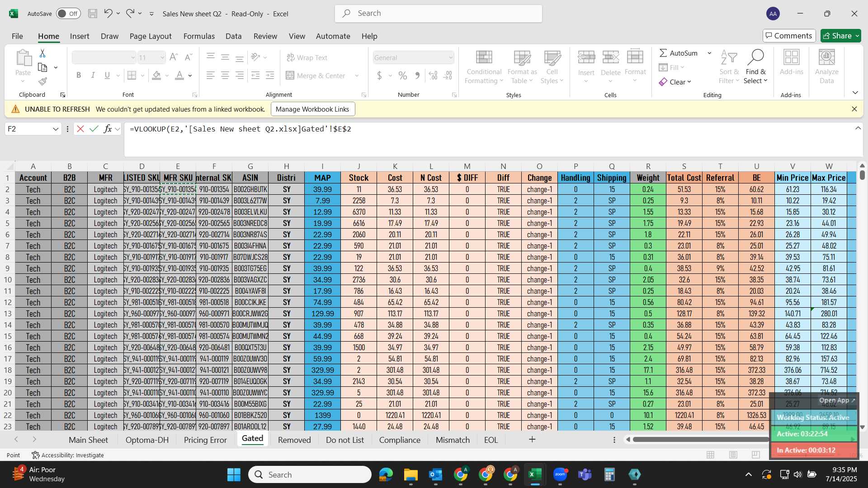
Task: Click the Undo arrow icon
Action: coord(108,14)
